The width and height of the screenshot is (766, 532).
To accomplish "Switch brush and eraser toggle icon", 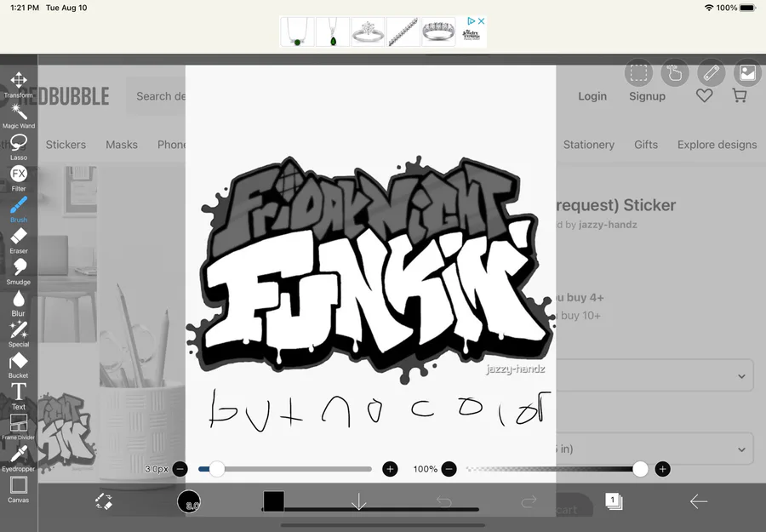I will (x=104, y=501).
